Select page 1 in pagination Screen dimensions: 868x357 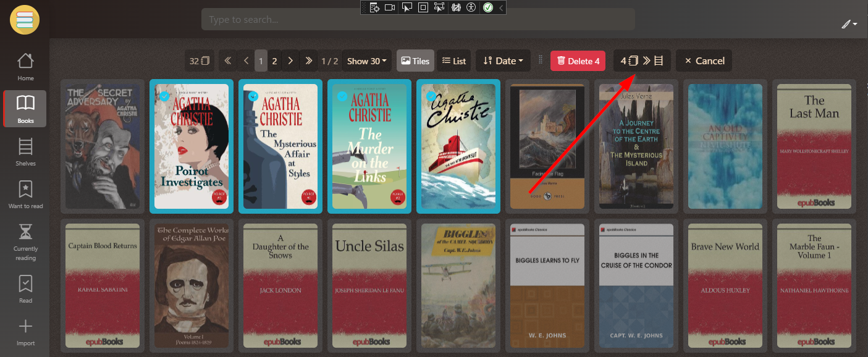pos(261,61)
